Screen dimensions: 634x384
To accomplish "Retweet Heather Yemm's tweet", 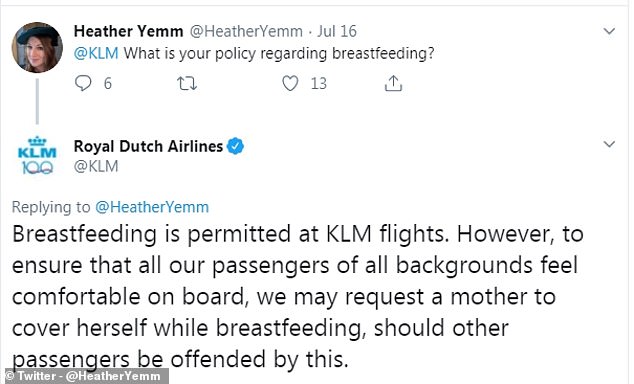I will tap(187, 83).
